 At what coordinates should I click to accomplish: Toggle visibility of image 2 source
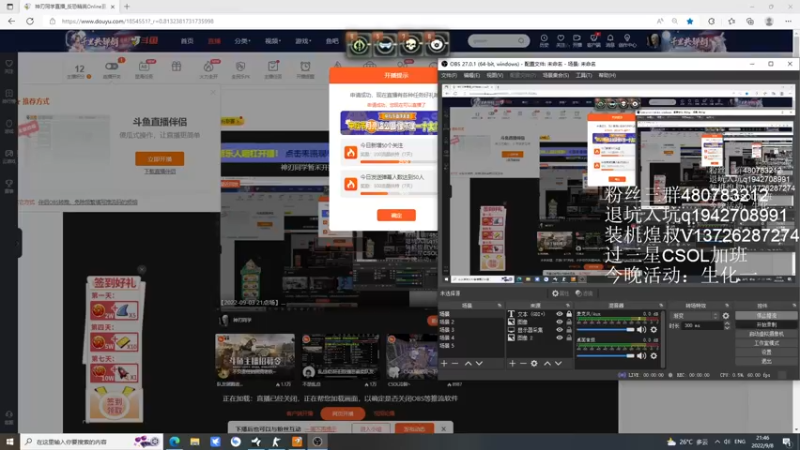(x=559, y=338)
